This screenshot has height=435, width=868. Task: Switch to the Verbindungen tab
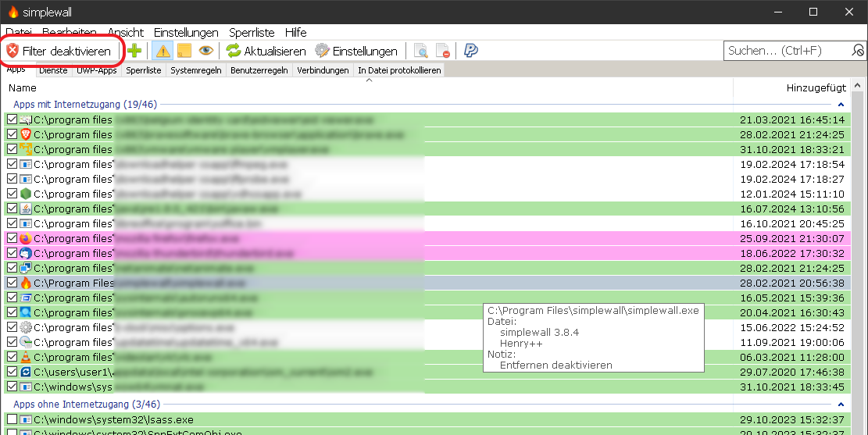(323, 70)
